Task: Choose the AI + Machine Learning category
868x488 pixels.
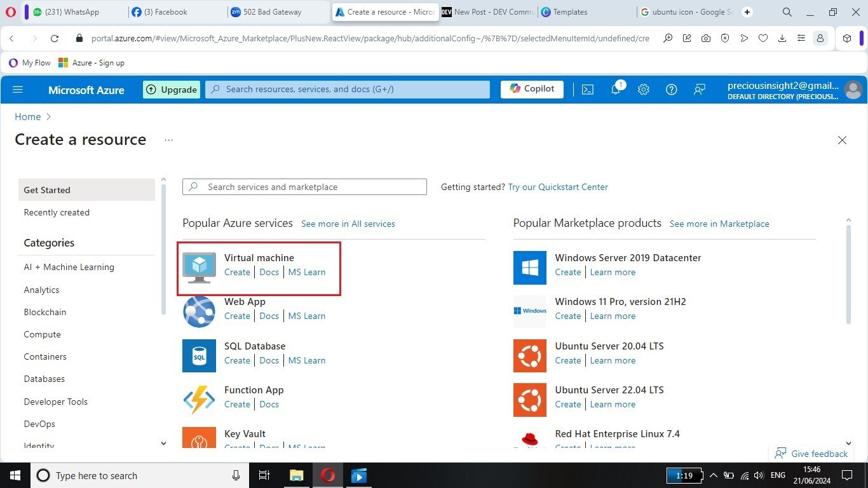Action: point(69,267)
